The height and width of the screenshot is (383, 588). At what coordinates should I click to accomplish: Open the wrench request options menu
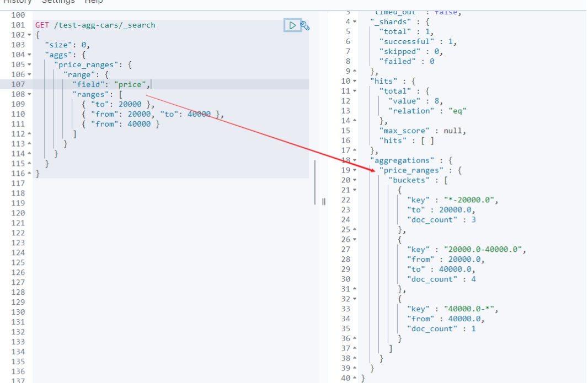pyautogui.click(x=306, y=25)
